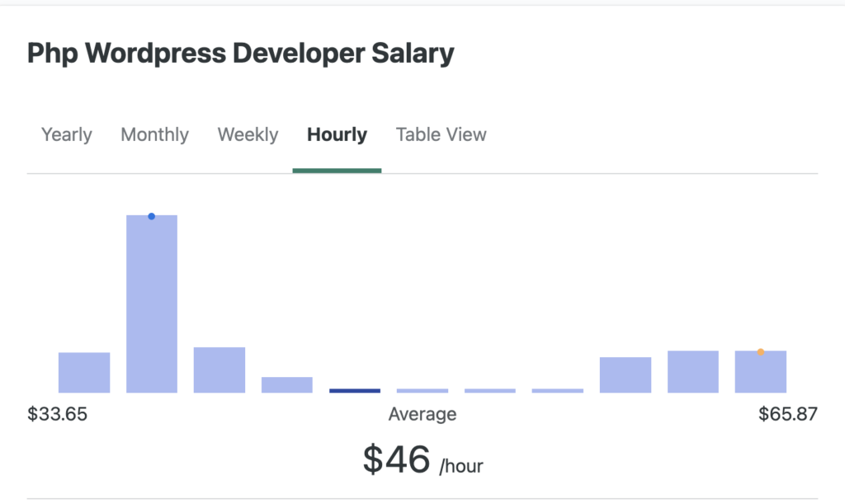Select the second-to-last bar on the right
845x504 pixels.
tap(692, 371)
